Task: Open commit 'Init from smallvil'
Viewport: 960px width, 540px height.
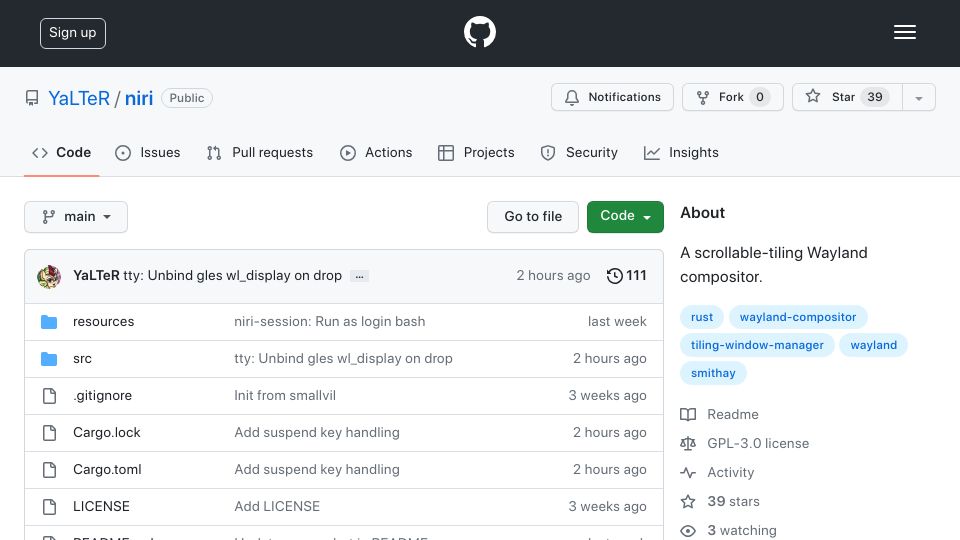Action: pyautogui.click(x=285, y=396)
